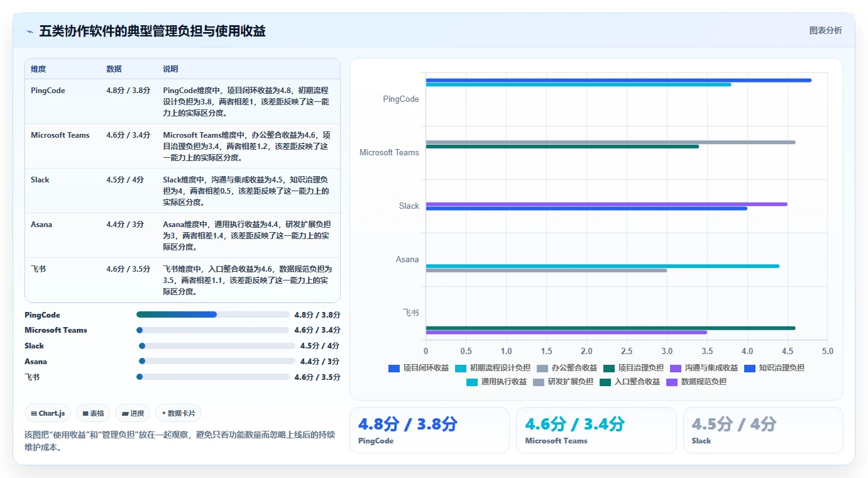The height and width of the screenshot is (478, 868).
Task: Click the Slack description cell text
Action: coord(246,191)
